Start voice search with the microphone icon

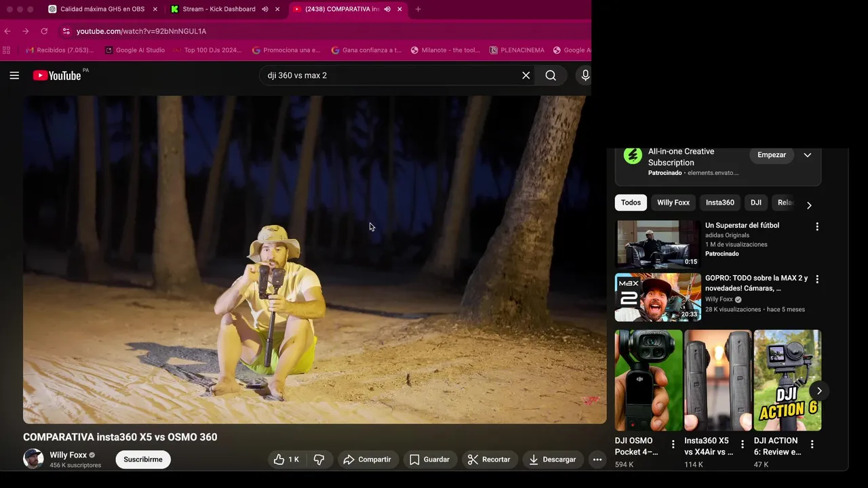(x=585, y=75)
